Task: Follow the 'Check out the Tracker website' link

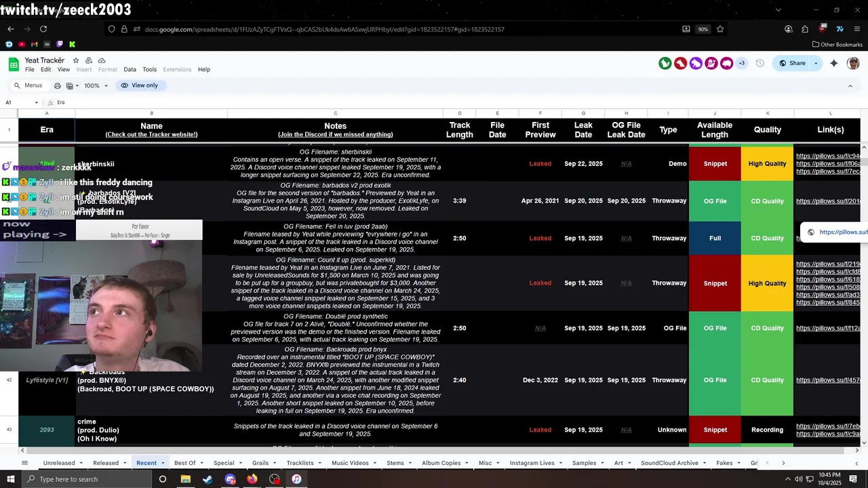Action: click(151, 134)
